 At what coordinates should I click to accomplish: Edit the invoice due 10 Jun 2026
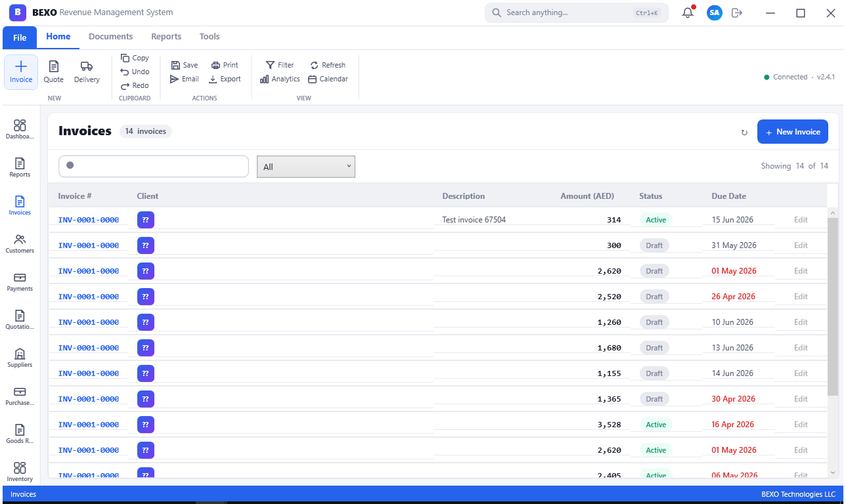(x=801, y=322)
